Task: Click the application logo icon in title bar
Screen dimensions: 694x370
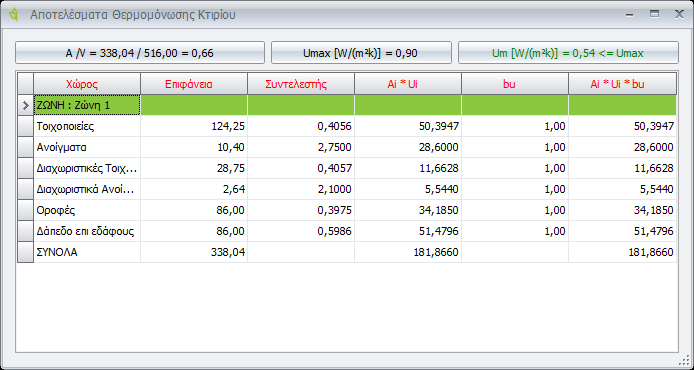Action: click(x=14, y=15)
